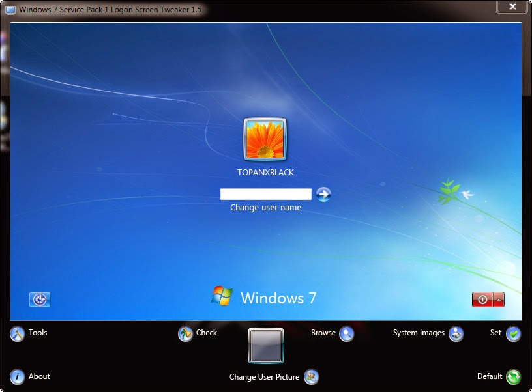Click the Browse label

coord(323,333)
